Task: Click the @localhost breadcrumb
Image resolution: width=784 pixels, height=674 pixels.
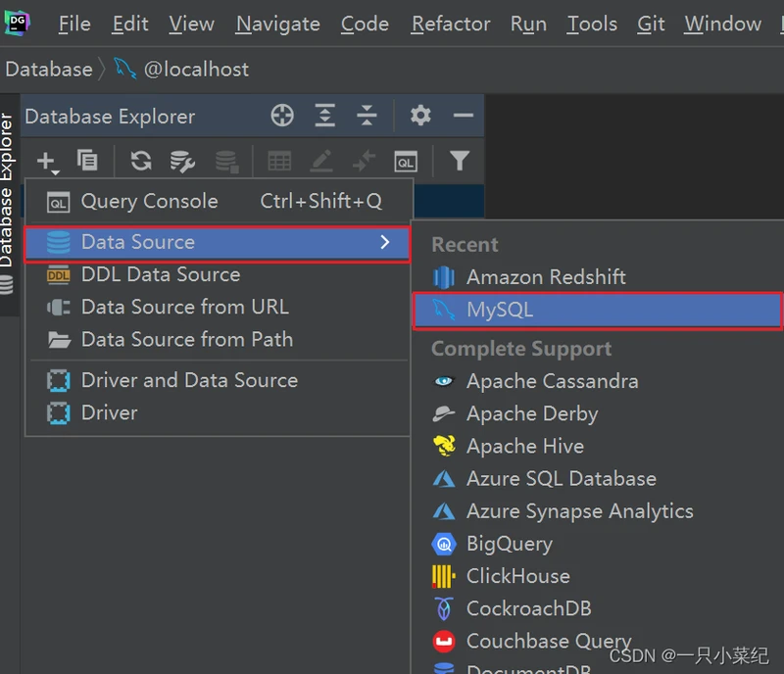Action: pos(196,70)
